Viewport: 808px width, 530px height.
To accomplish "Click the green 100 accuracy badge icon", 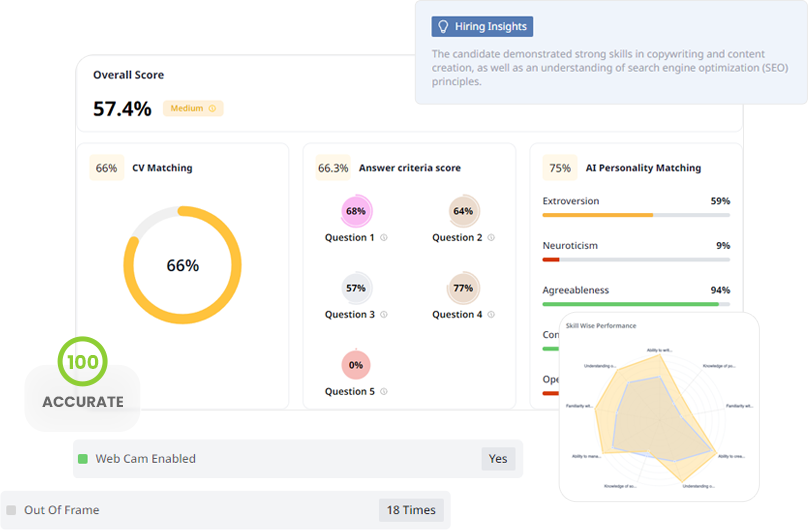I will (82, 361).
